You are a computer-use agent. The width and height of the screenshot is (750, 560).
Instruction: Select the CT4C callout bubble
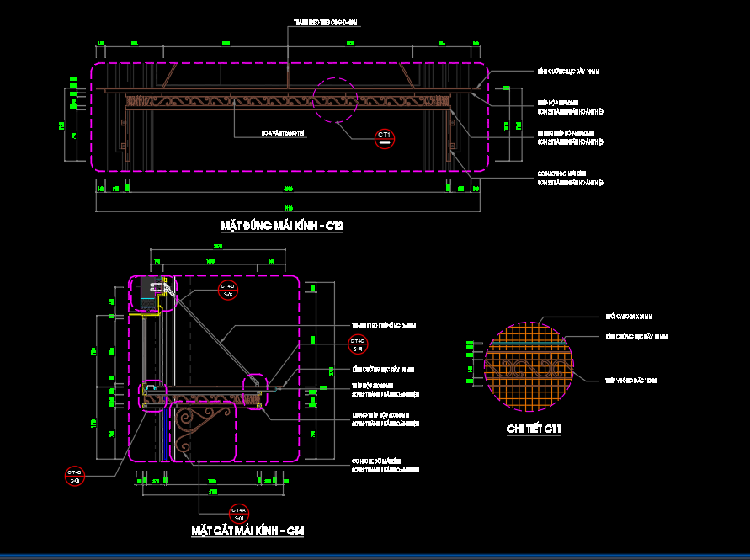click(x=358, y=343)
